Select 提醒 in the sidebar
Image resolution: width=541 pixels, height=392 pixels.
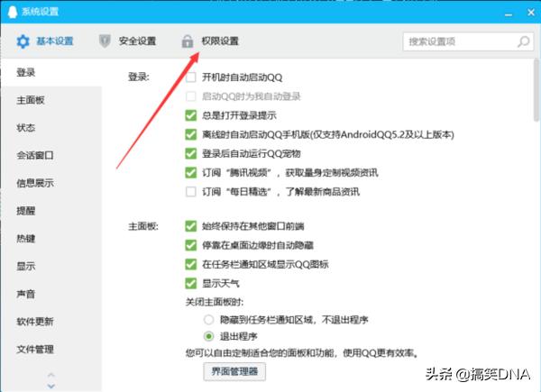[x=51, y=211]
